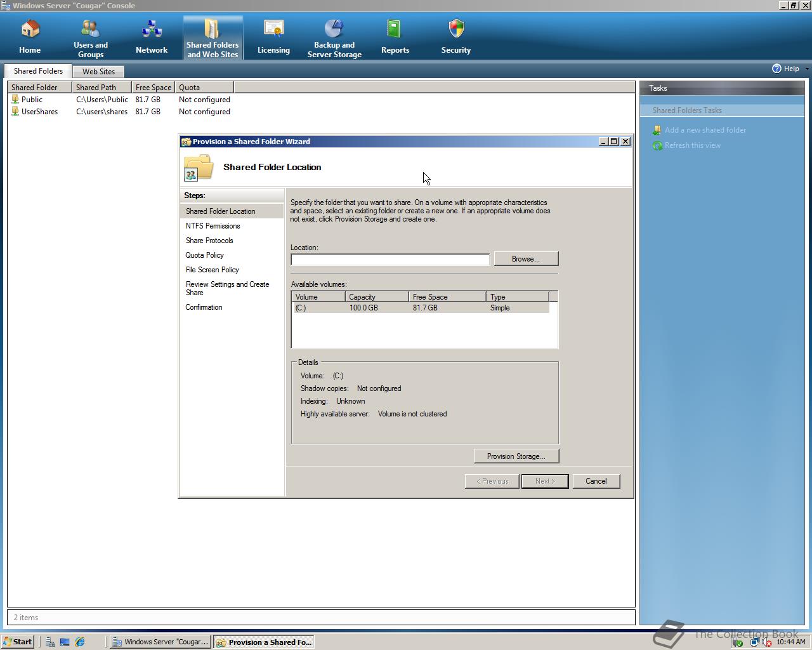Sort by Shared Folder column
Image resolution: width=812 pixels, height=650 pixels.
tap(39, 88)
